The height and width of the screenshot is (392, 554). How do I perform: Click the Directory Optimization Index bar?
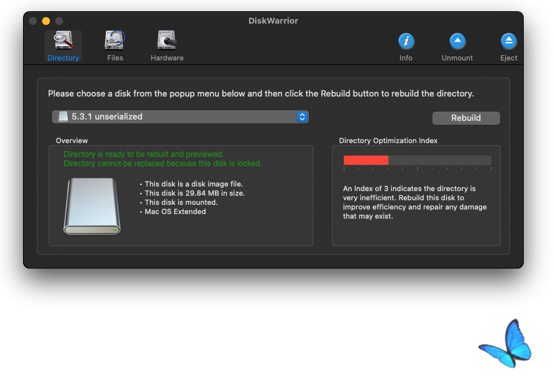tap(417, 160)
